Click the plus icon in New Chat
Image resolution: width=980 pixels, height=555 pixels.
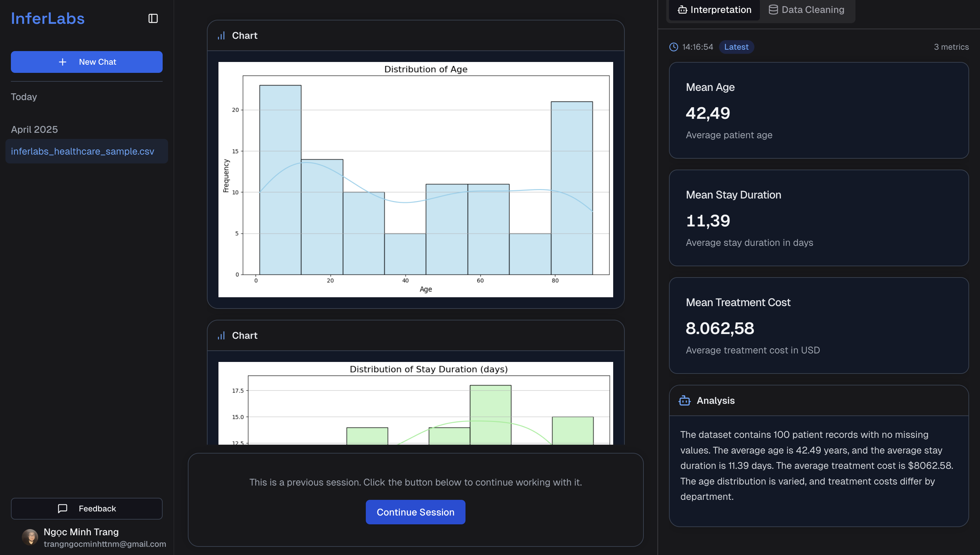pos(63,62)
